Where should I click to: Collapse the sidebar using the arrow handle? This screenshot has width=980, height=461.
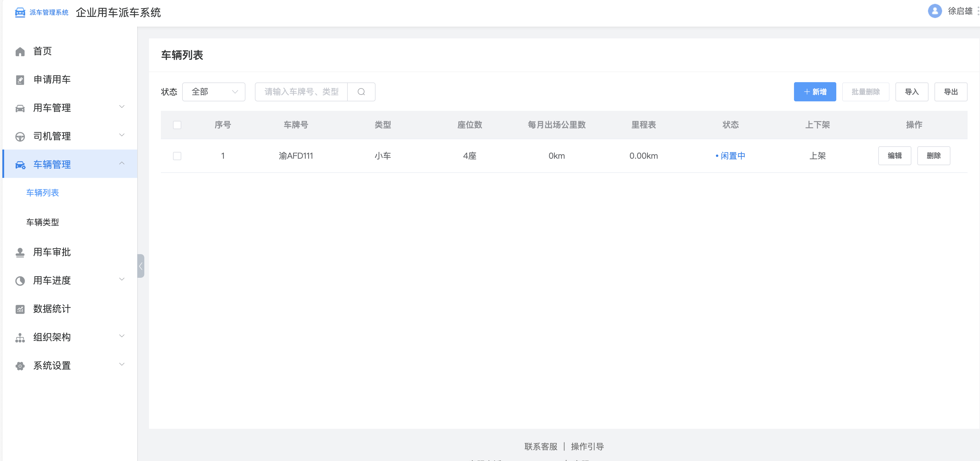141,266
